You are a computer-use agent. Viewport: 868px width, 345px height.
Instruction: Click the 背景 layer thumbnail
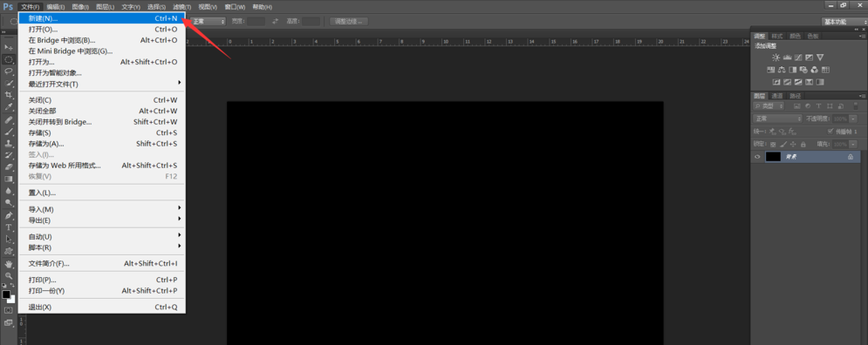773,157
